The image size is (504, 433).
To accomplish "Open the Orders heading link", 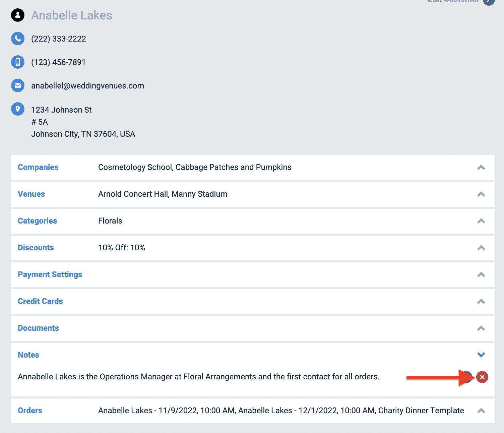I will [x=30, y=411].
